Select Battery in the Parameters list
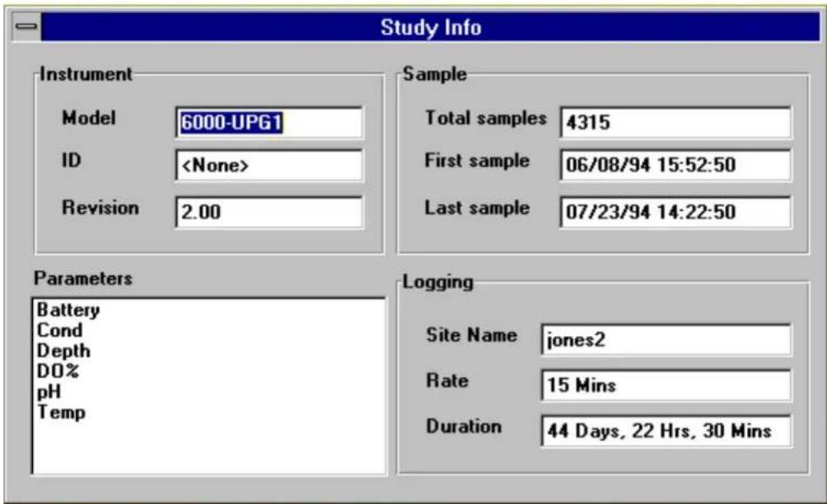The height and width of the screenshot is (504, 827). click(x=68, y=310)
